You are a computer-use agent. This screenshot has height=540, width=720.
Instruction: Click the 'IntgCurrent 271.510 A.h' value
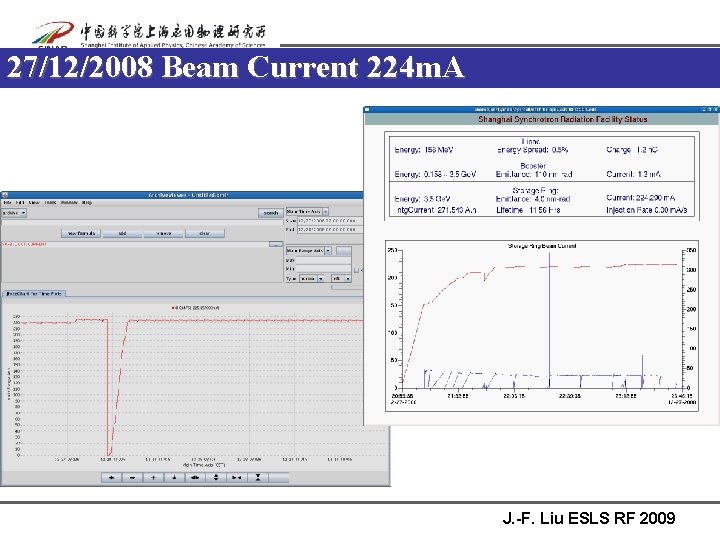pos(437,210)
